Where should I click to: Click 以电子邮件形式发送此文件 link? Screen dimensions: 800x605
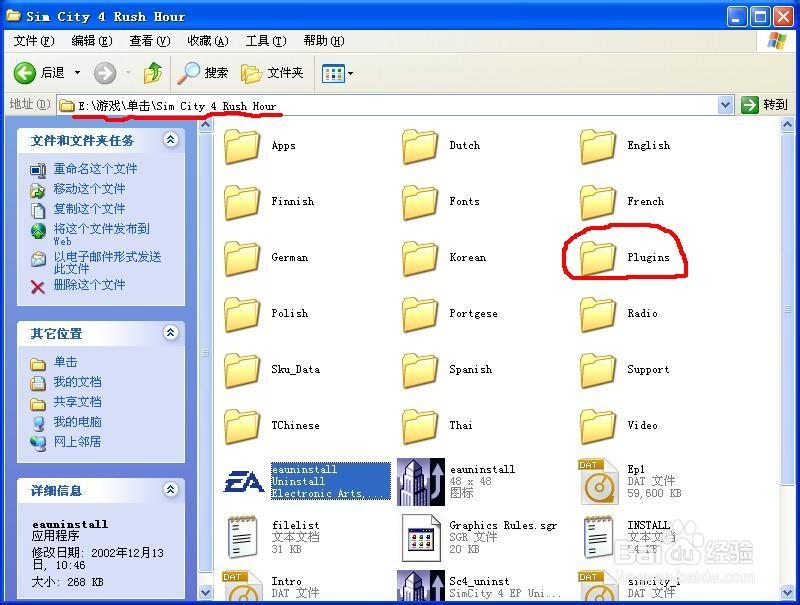(107, 262)
